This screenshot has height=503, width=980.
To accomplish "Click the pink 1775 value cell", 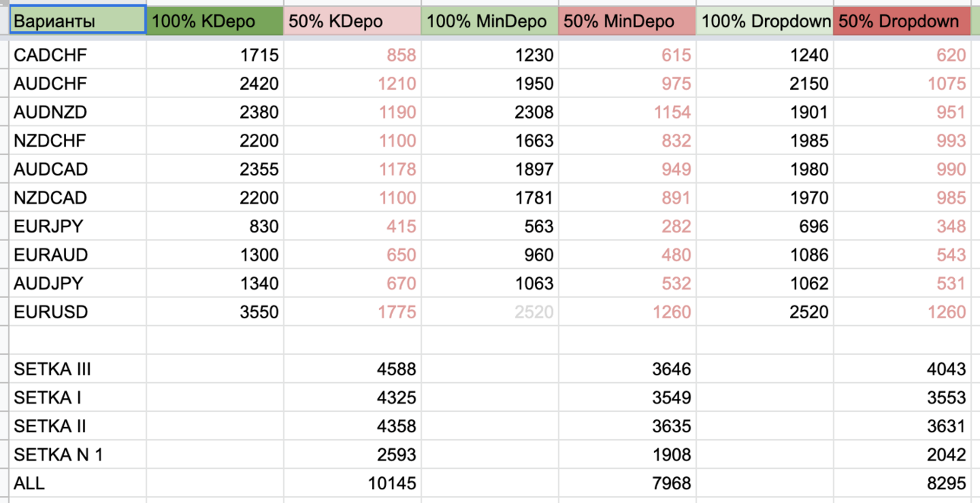I will point(352,312).
